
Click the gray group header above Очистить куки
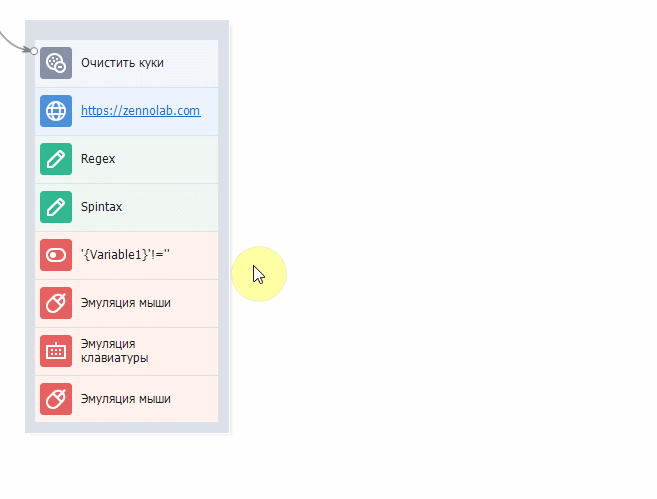pyautogui.click(x=127, y=30)
